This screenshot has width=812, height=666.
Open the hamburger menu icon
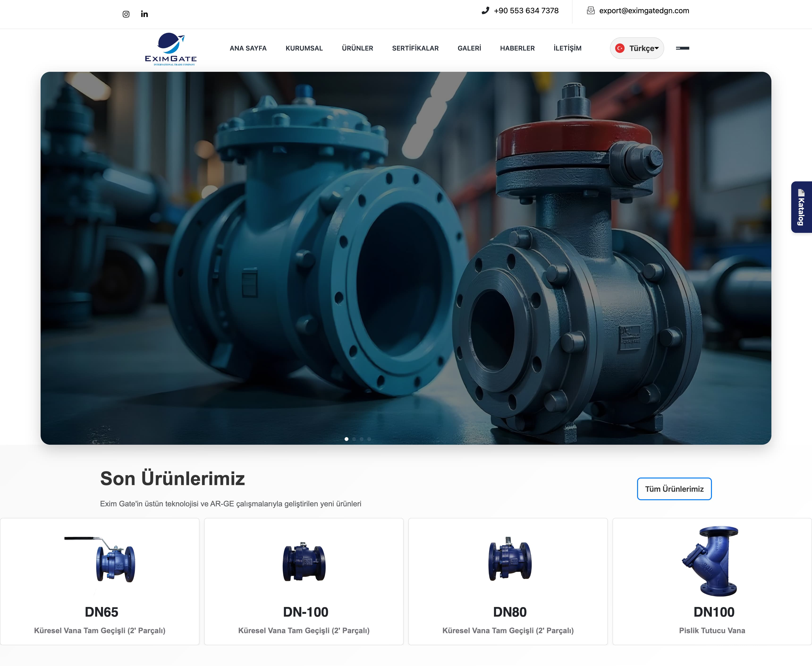pyautogui.click(x=682, y=48)
